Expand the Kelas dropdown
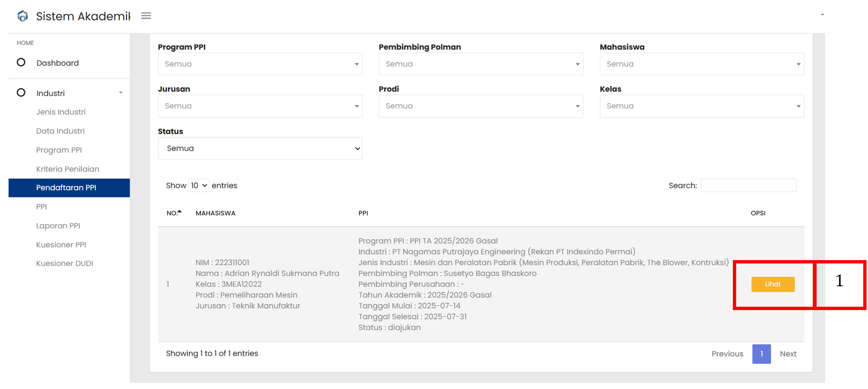The image size is (868, 389). 701,106
